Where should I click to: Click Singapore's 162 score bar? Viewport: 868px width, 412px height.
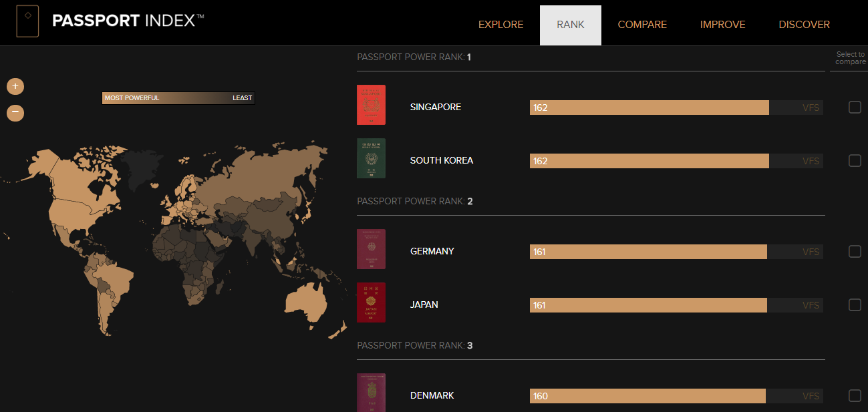click(x=649, y=108)
